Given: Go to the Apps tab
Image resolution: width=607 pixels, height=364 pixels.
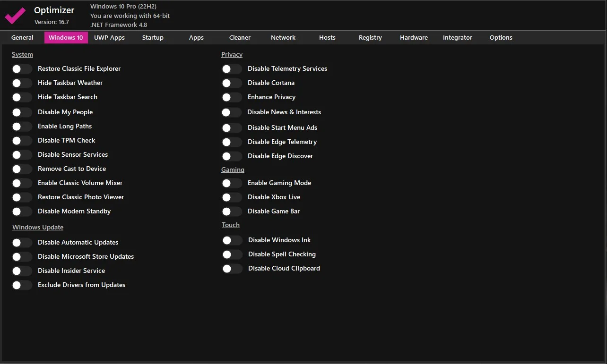Looking at the screenshot, I should coord(196,38).
